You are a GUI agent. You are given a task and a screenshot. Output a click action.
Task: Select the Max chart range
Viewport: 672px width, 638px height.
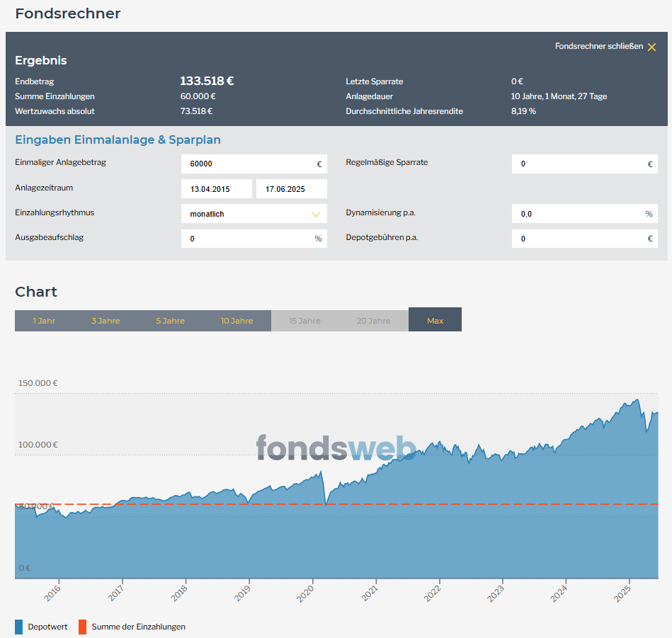coord(435,321)
